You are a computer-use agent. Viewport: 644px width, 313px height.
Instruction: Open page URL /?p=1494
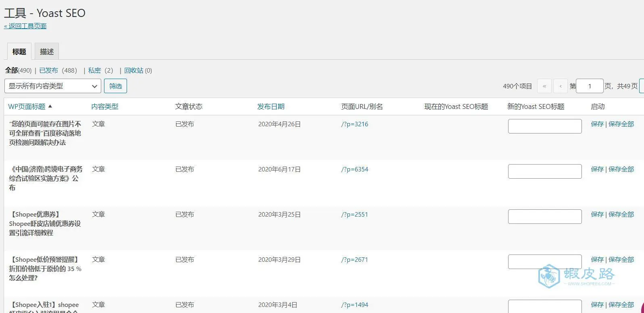coord(354,305)
